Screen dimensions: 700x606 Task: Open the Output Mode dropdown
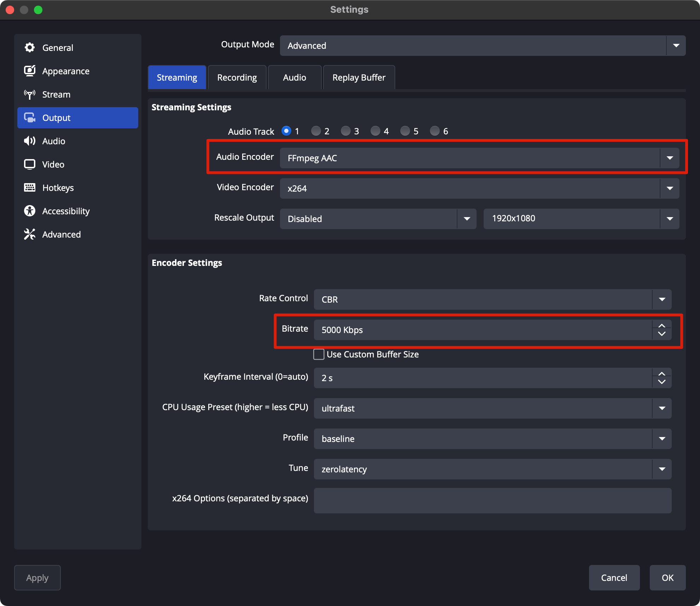[x=483, y=45]
